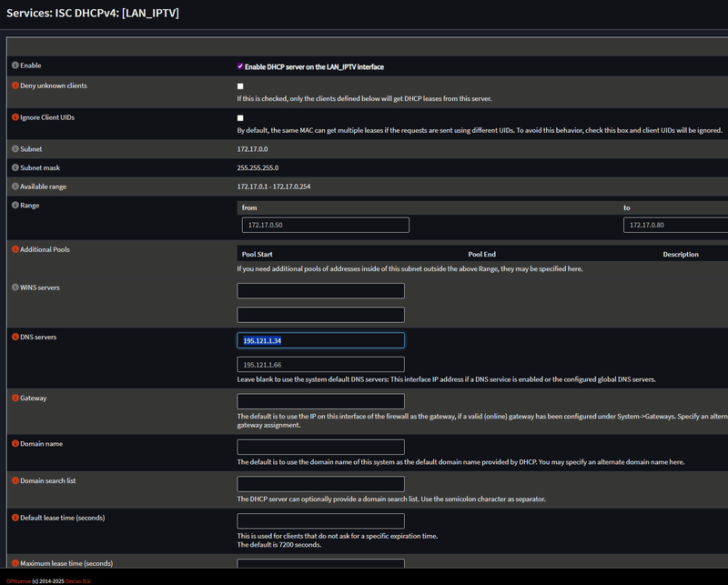Show help for WINS servers
This screenshot has height=585, width=728.
(x=15, y=287)
